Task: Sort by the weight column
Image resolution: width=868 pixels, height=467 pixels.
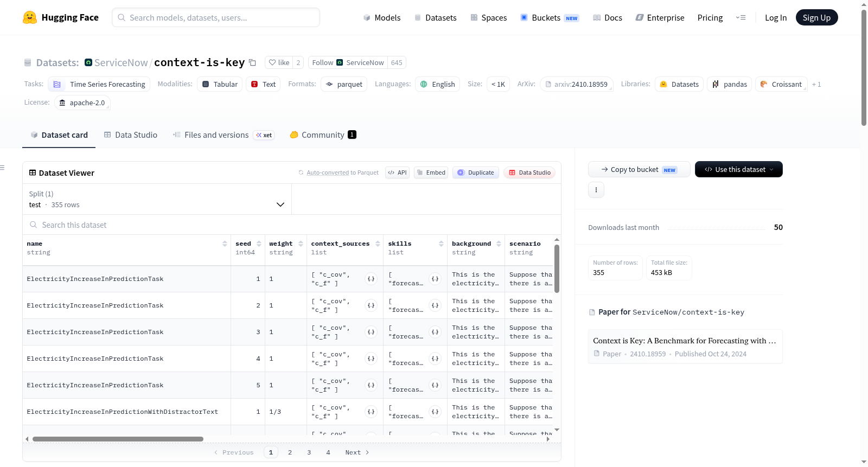Action: [301, 244]
